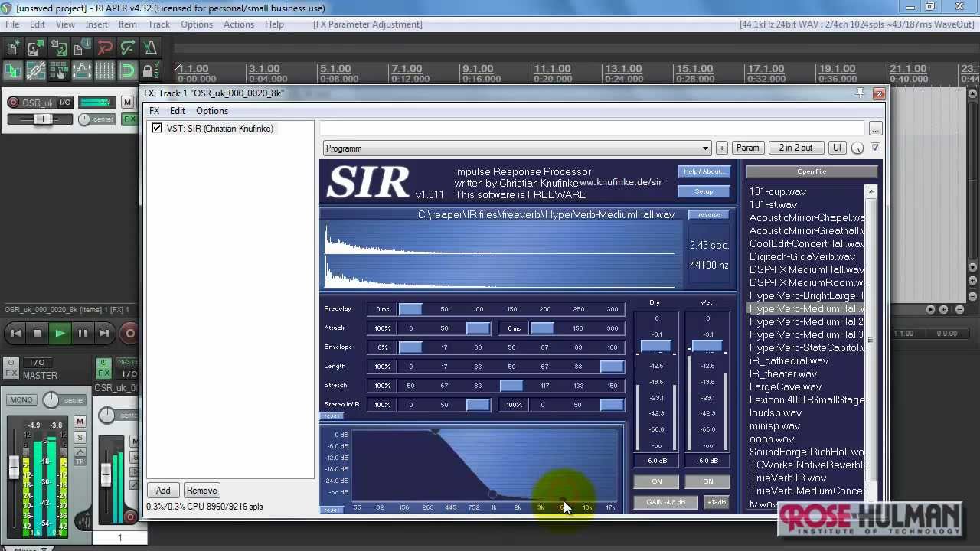Open the Param menu button
This screenshot has height=551, width=980.
coord(747,148)
